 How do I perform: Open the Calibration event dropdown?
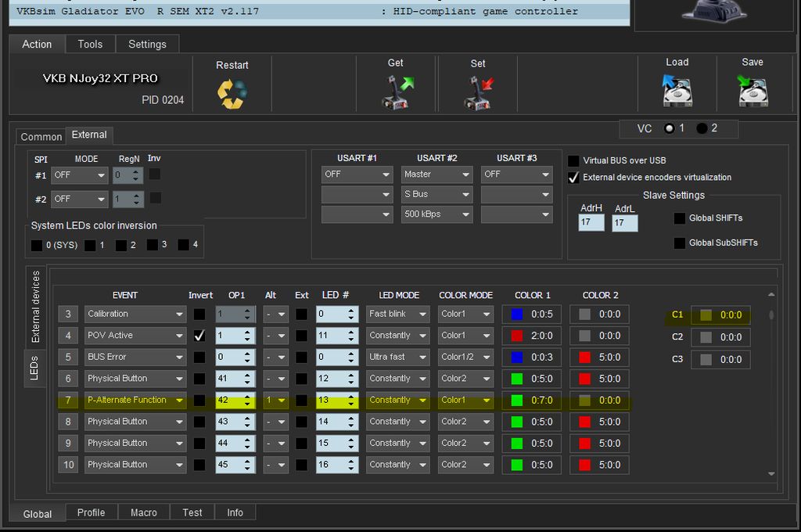coord(135,314)
